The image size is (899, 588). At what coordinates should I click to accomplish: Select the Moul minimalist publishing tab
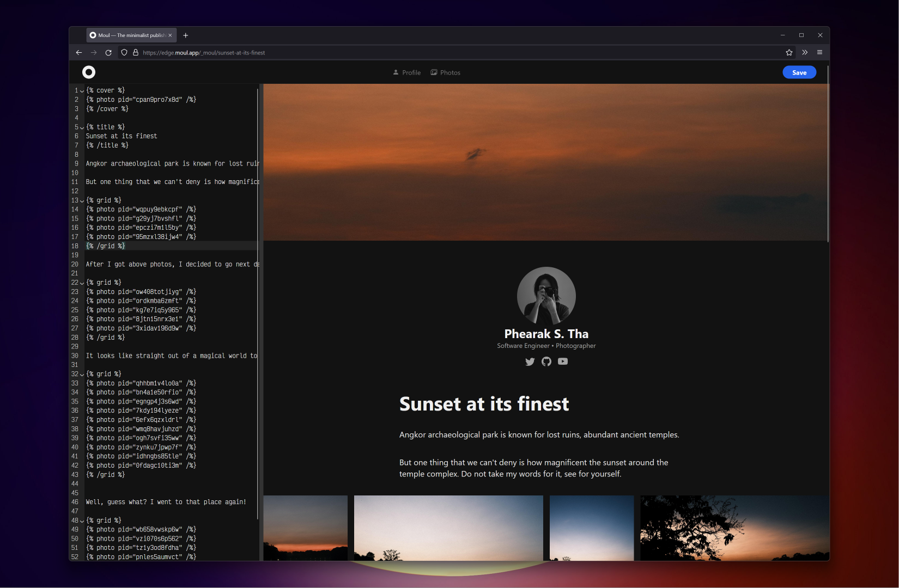tap(131, 35)
